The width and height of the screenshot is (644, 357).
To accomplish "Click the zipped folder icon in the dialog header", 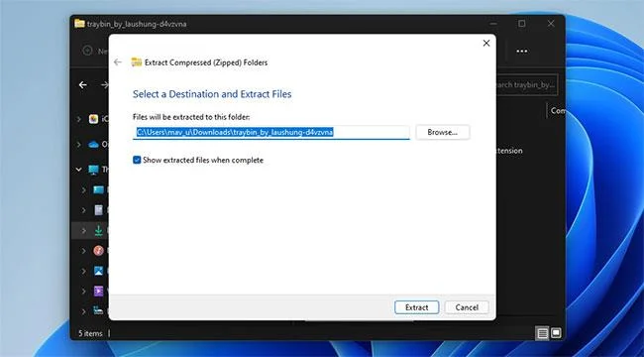I will coord(137,62).
